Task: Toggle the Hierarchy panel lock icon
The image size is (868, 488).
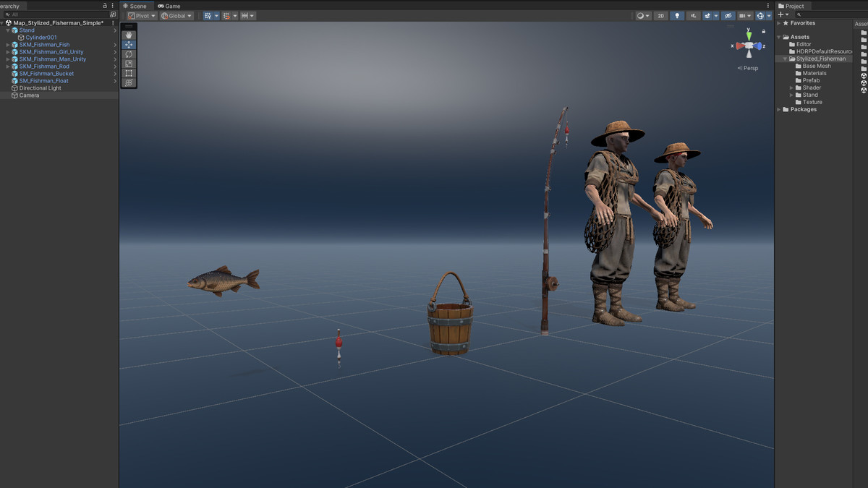Action: tap(105, 6)
